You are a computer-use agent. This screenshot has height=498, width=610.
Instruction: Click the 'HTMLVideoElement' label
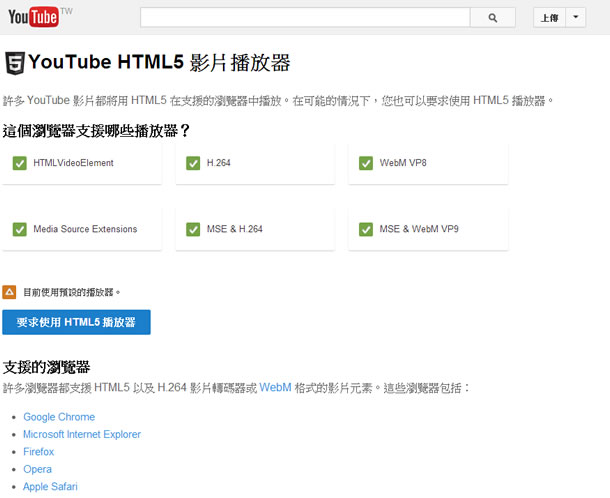click(x=74, y=163)
